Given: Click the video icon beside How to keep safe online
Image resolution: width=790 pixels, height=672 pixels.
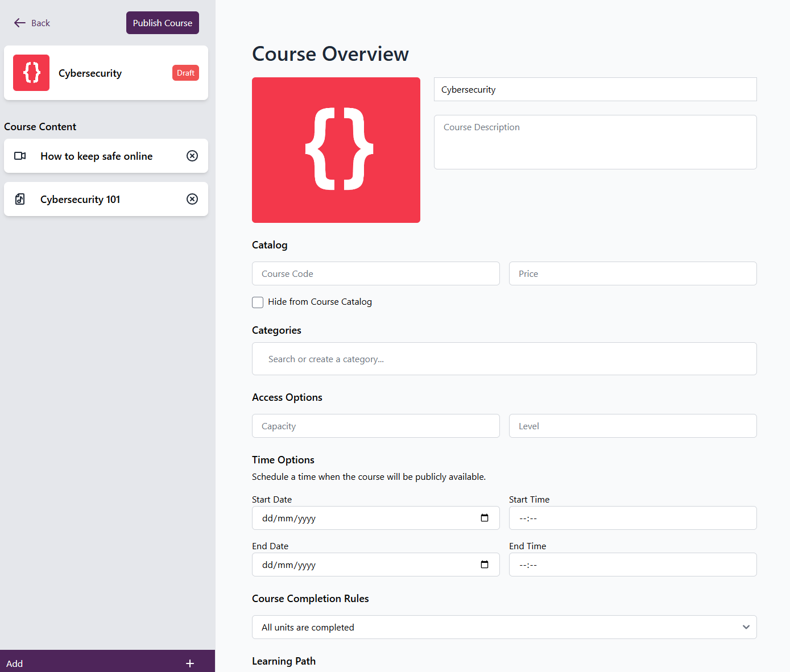Looking at the screenshot, I should pos(20,156).
